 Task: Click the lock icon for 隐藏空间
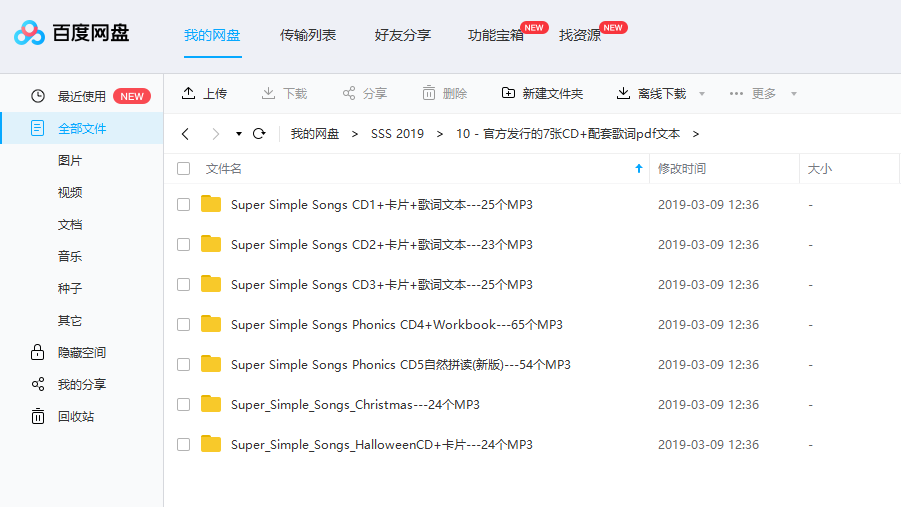point(37,352)
